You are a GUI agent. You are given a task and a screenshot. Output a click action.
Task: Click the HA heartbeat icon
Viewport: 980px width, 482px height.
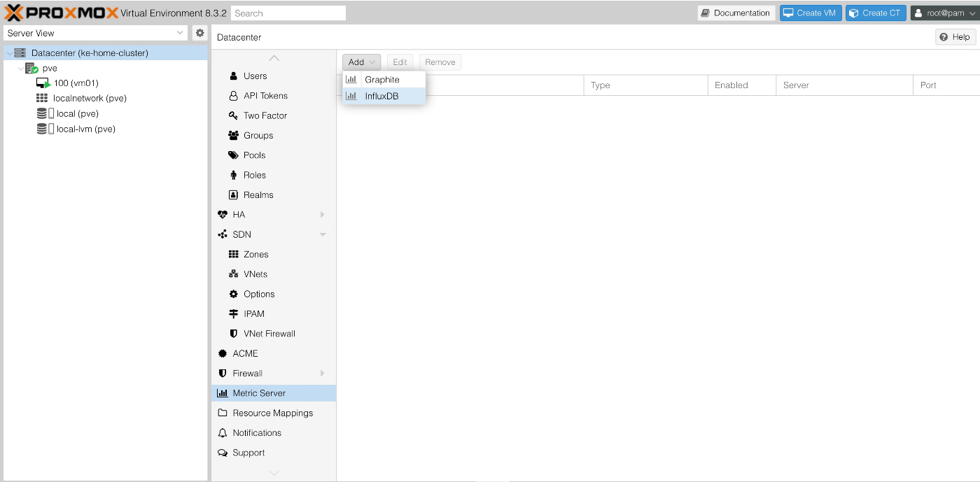[223, 215]
